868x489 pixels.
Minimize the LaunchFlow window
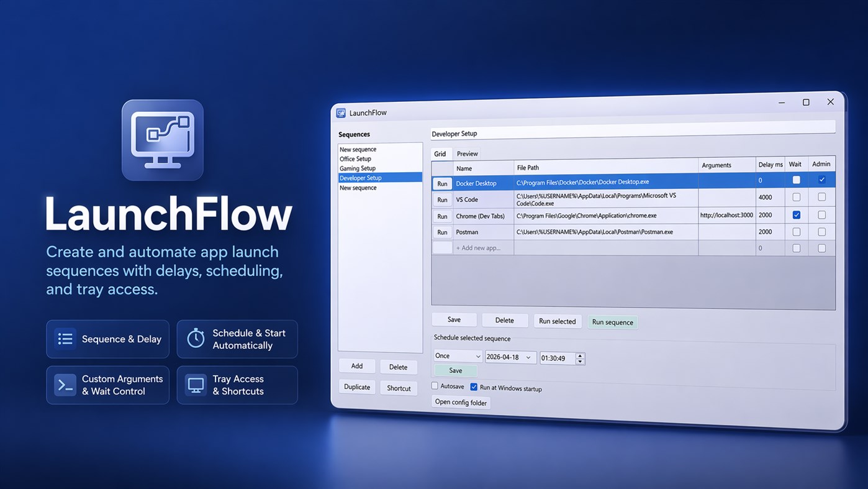click(782, 103)
